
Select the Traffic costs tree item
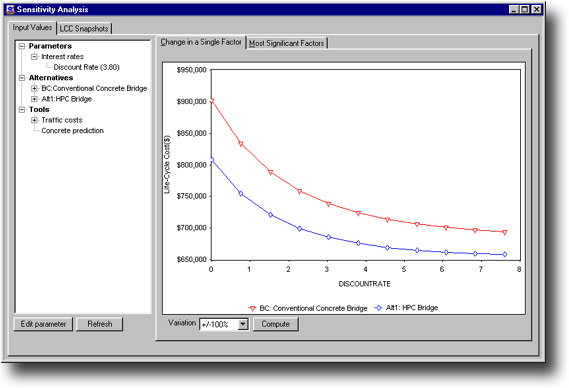pyautogui.click(x=62, y=120)
